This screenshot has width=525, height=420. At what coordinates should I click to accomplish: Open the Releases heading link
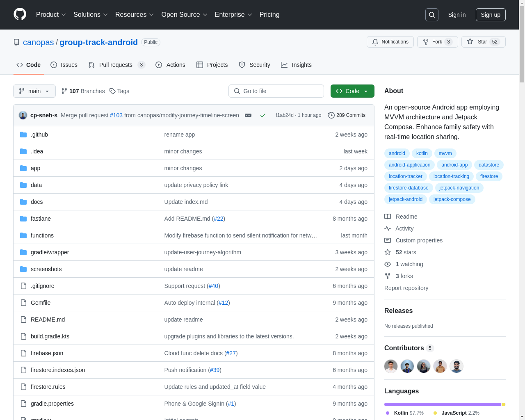click(399, 310)
